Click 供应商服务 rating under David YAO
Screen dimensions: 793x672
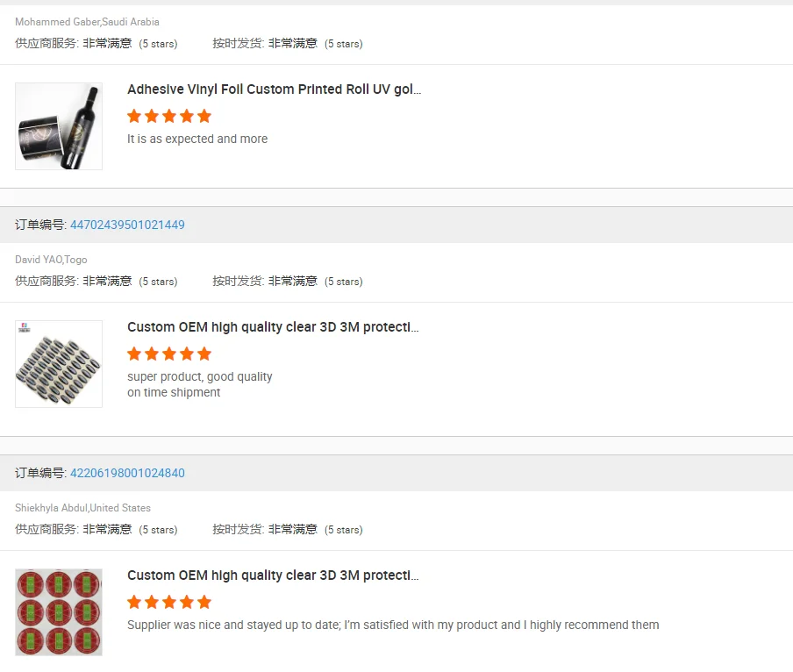pyautogui.click(x=96, y=282)
